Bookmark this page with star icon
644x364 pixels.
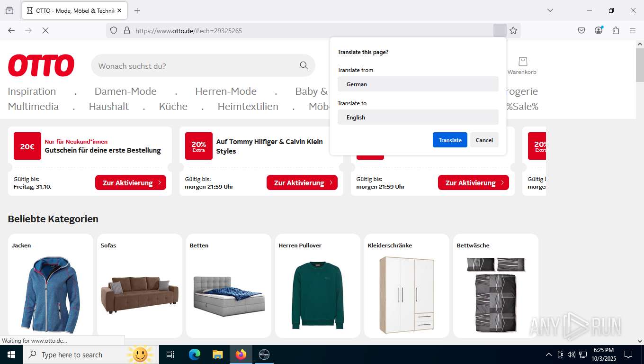[x=513, y=30]
